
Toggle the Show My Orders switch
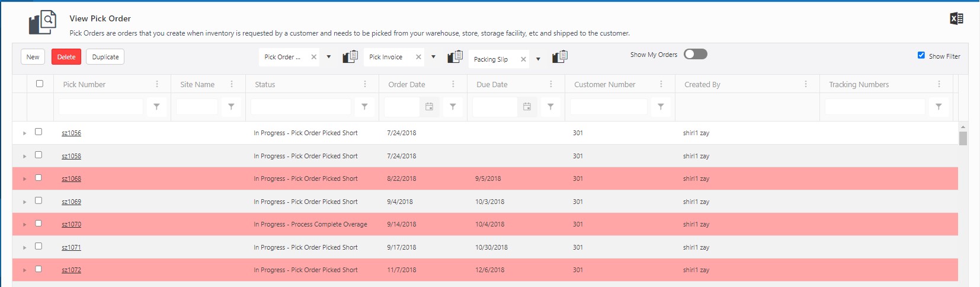(695, 55)
